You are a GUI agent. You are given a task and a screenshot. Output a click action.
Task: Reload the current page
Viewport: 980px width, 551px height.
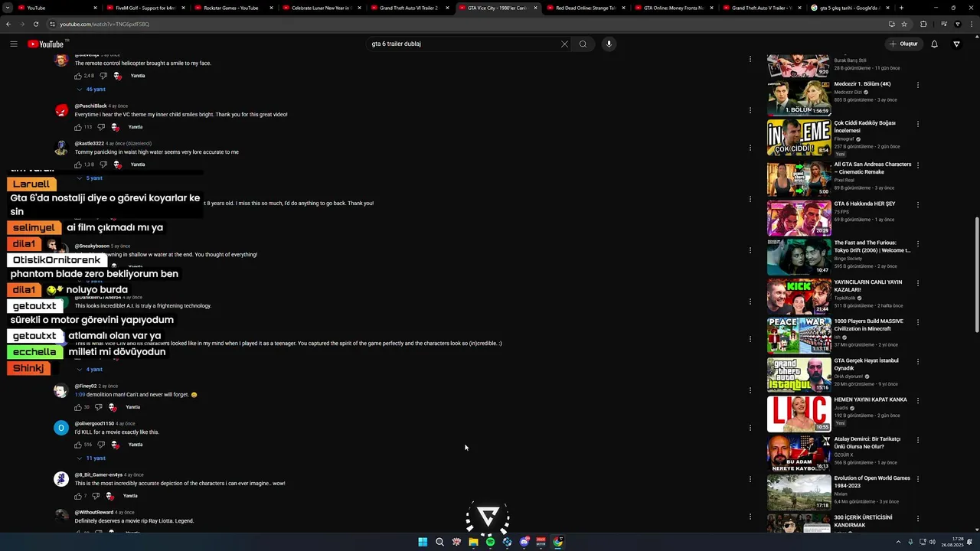click(36, 24)
